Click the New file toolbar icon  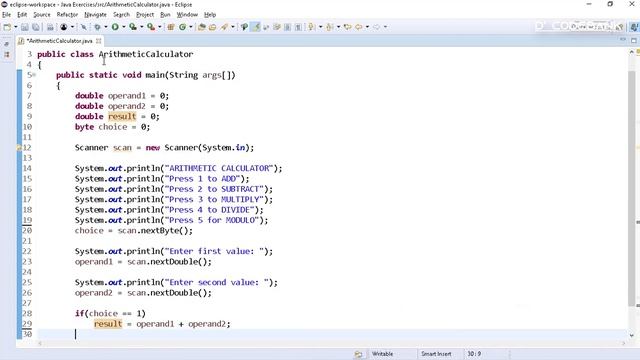(7, 27)
